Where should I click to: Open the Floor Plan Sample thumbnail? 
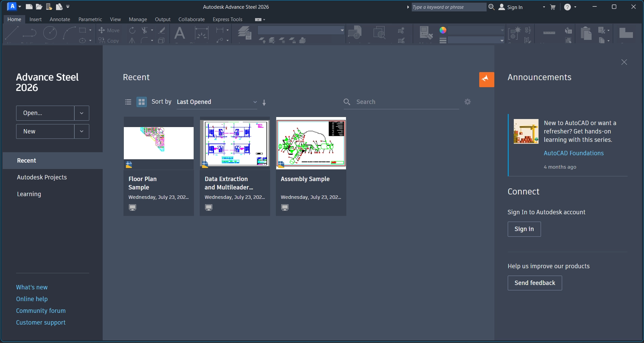click(x=159, y=143)
